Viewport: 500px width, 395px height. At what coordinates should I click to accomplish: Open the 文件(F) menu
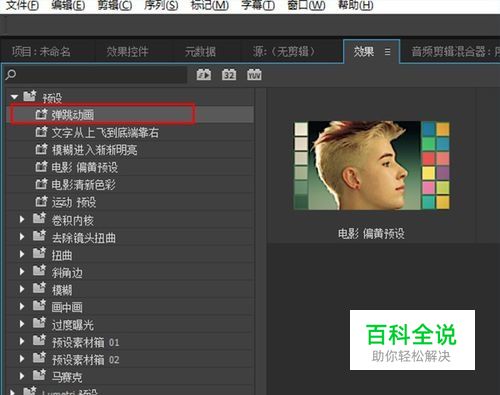(x=22, y=5)
